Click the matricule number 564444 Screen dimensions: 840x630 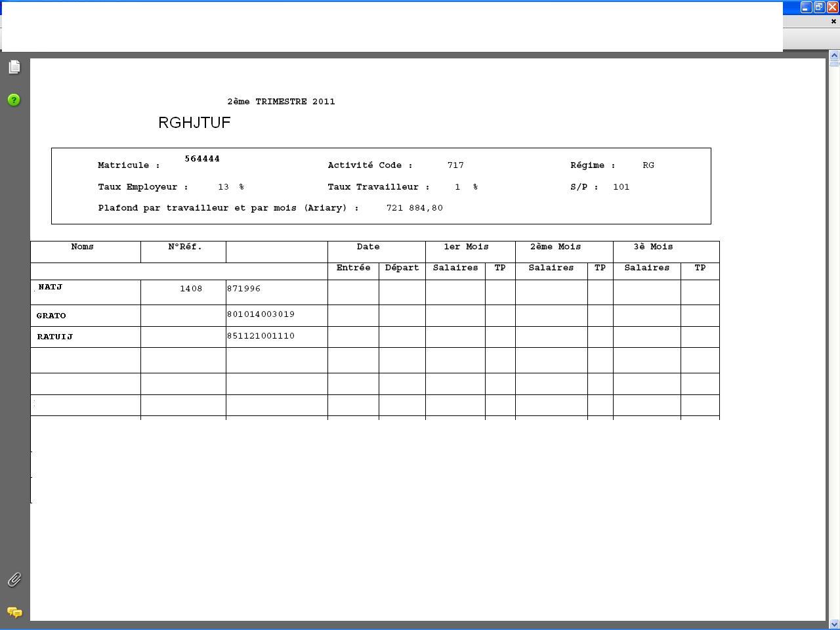click(x=202, y=159)
